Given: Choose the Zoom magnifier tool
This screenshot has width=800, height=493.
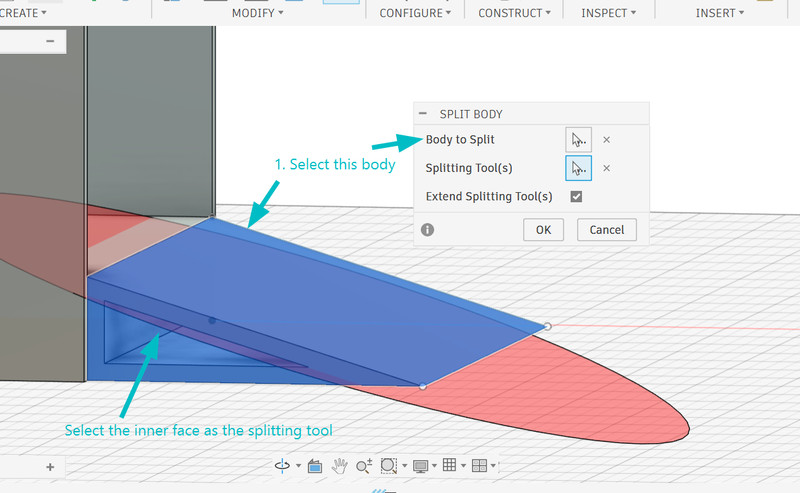Looking at the screenshot, I should [364, 465].
